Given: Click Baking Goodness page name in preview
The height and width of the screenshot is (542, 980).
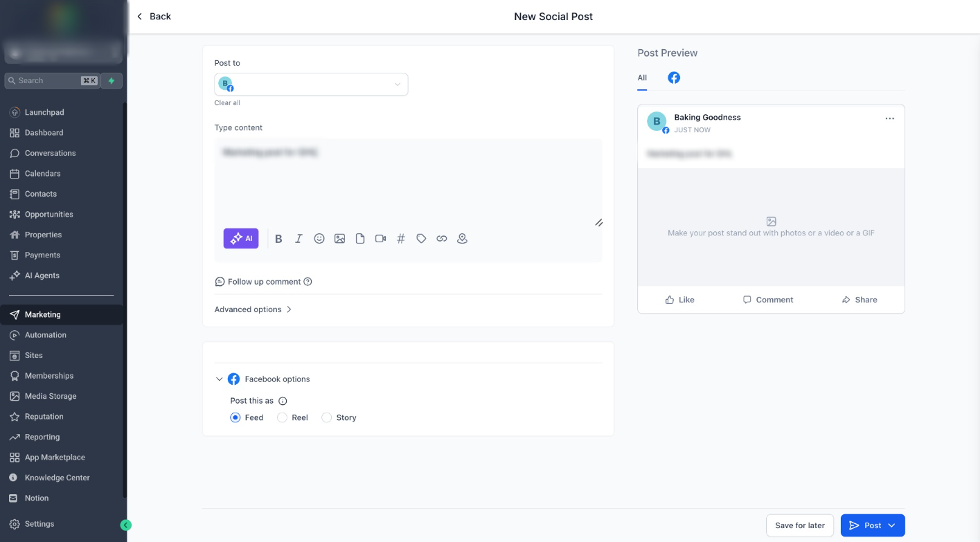Looking at the screenshot, I should coord(707,118).
